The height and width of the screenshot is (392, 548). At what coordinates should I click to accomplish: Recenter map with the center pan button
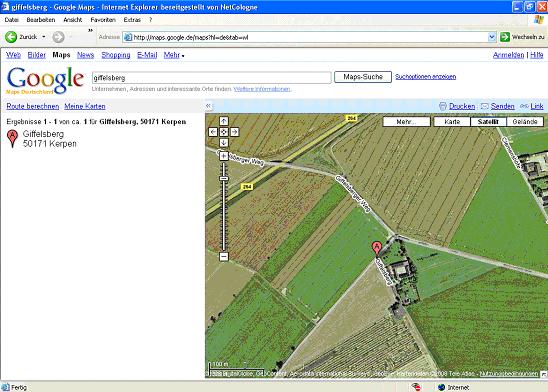pos(224,132)
